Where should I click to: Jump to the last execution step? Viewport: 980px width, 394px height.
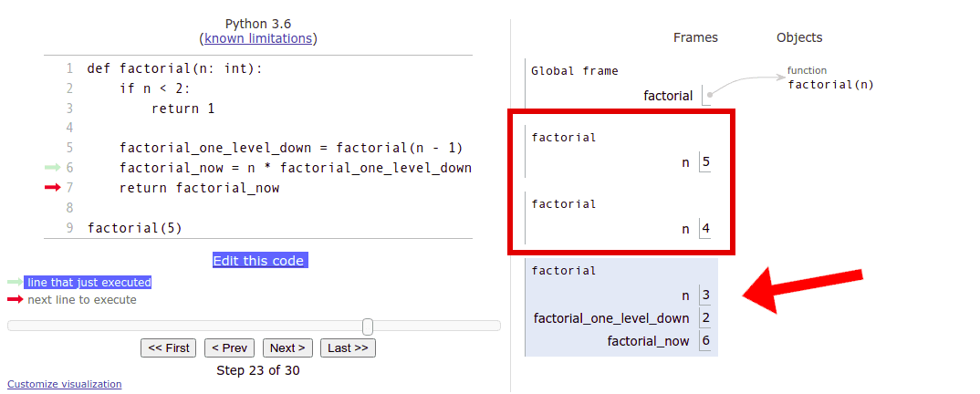348,347
